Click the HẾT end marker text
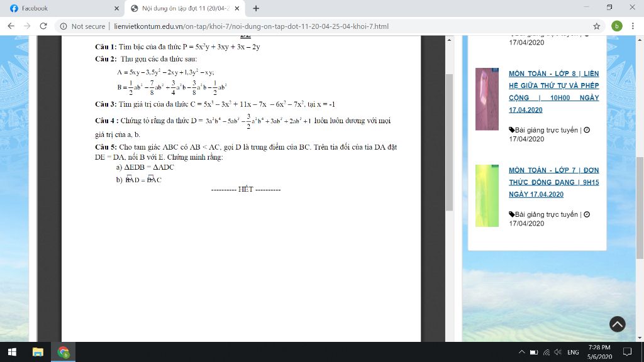 (x=246, y=189)
